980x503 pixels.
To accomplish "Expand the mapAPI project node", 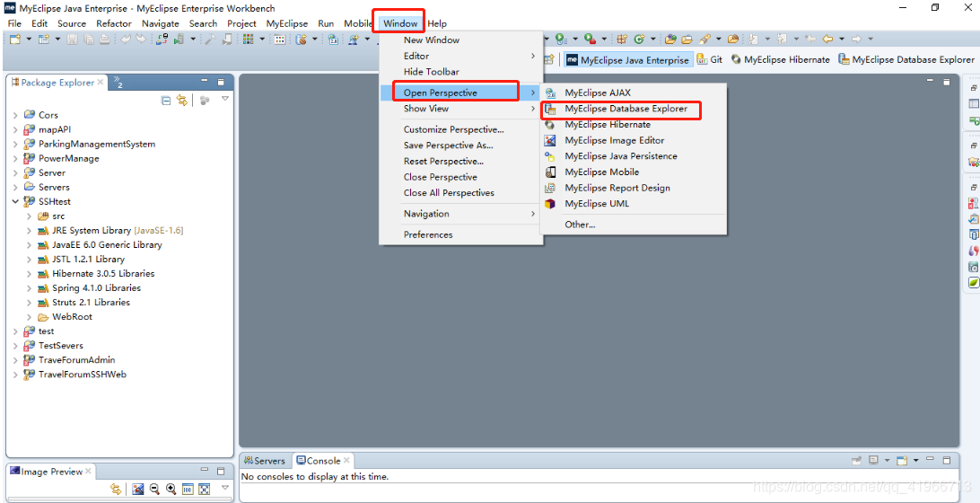I will coord(15,129).
